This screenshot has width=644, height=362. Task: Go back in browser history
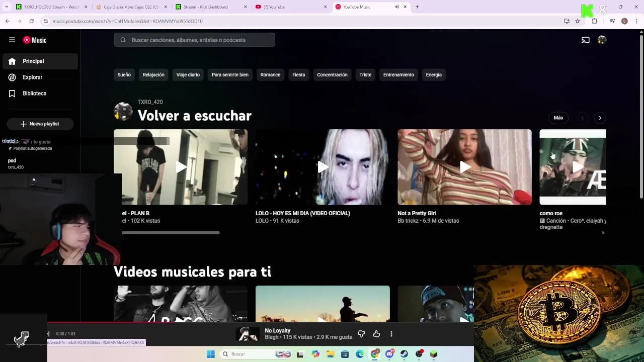8,21
